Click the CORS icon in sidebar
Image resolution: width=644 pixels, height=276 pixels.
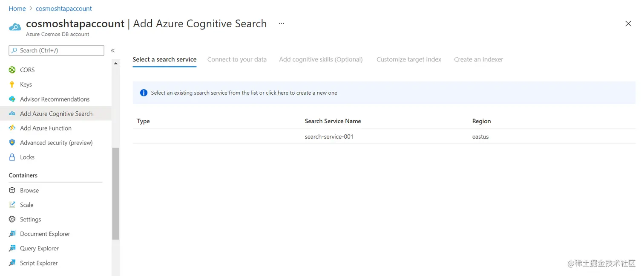pyautogui.click(x=12, y=70)
